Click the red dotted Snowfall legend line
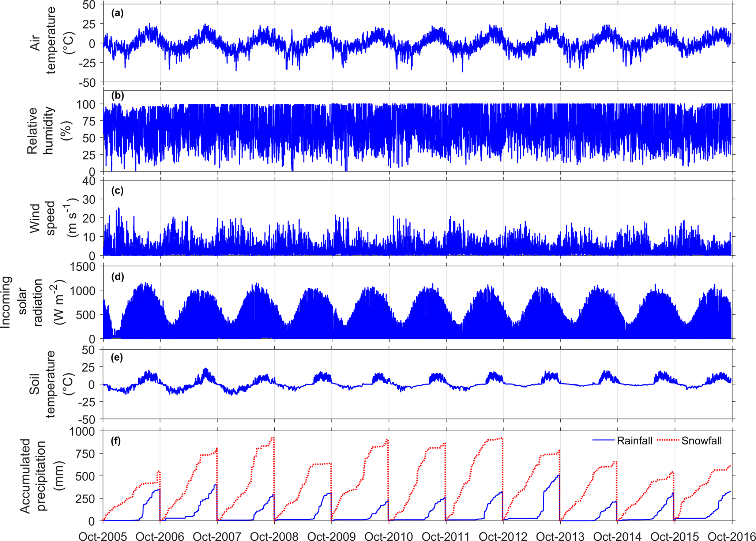The image size is (756, 541). pyautogui.click(x=668, y=441)
